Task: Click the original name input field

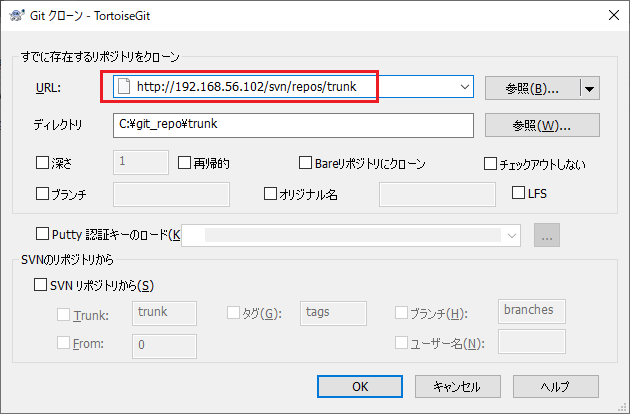Action: click(437, 195)
